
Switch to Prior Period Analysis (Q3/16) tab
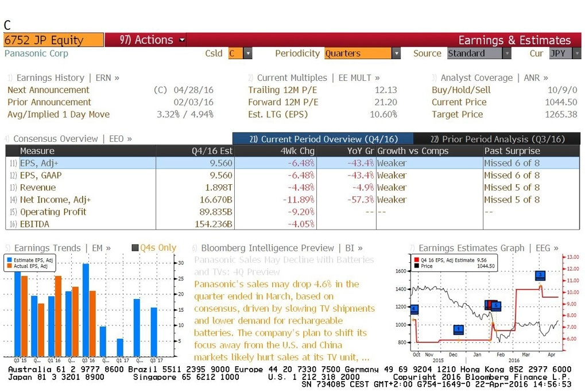pos(497,139)
